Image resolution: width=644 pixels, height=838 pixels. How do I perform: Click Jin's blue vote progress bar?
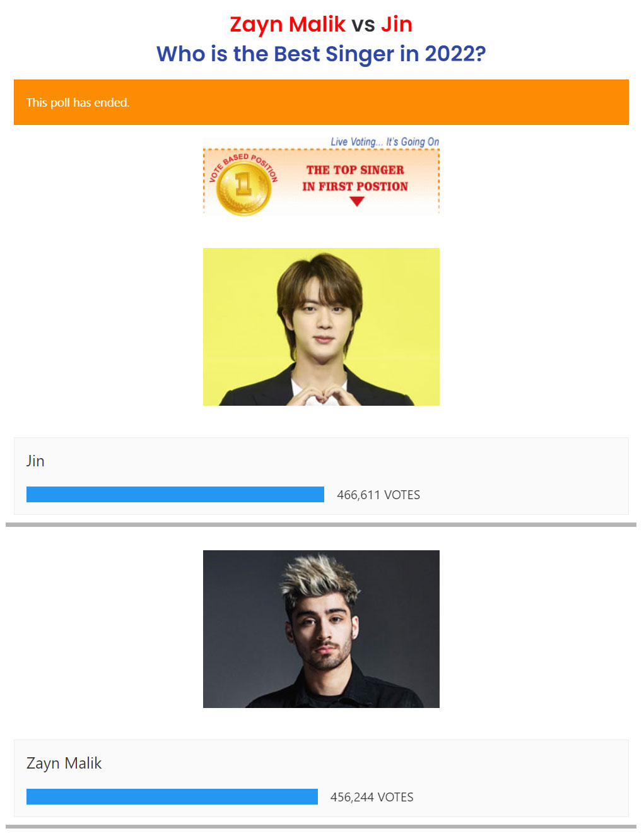point(175,495)
